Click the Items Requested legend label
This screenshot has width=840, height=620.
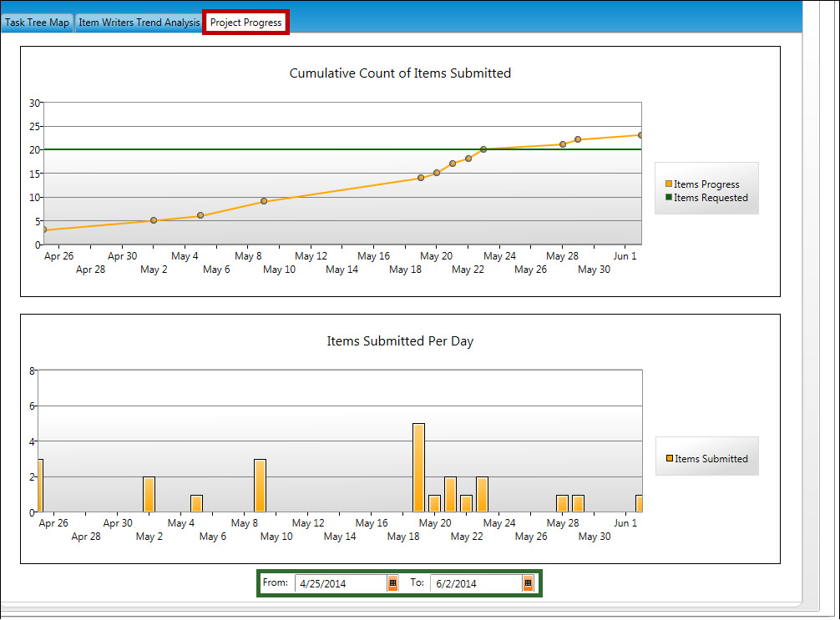(711, 198)
